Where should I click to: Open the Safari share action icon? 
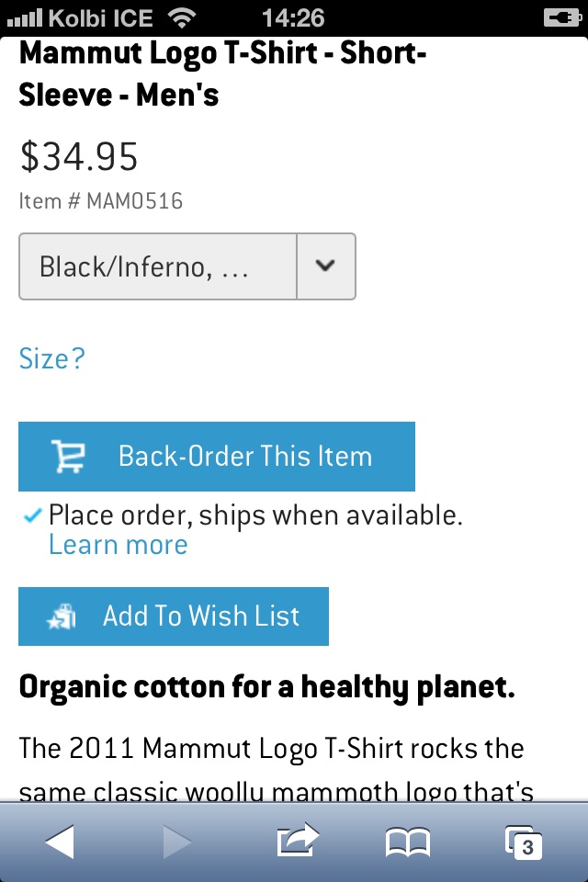coord(297,840)
